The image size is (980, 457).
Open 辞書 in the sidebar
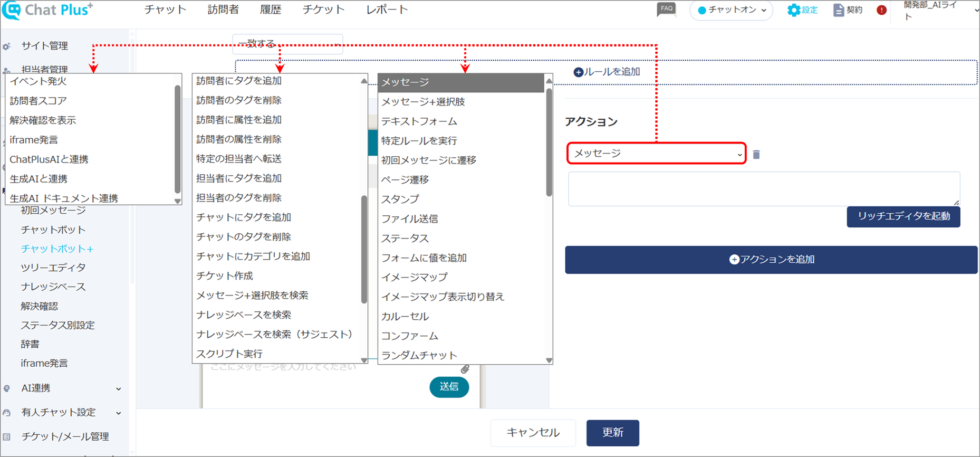tap(30, 344)
